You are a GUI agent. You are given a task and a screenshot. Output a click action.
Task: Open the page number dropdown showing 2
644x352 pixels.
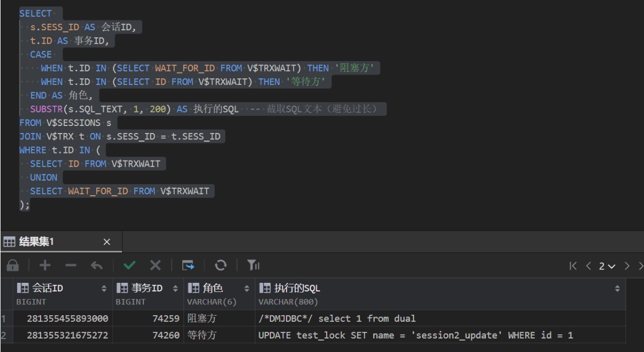[607, 266]
